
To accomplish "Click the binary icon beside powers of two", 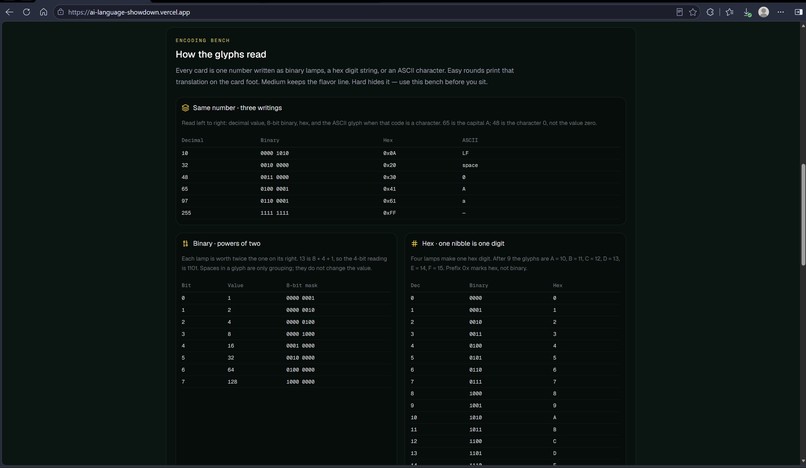I will [185, 244].
